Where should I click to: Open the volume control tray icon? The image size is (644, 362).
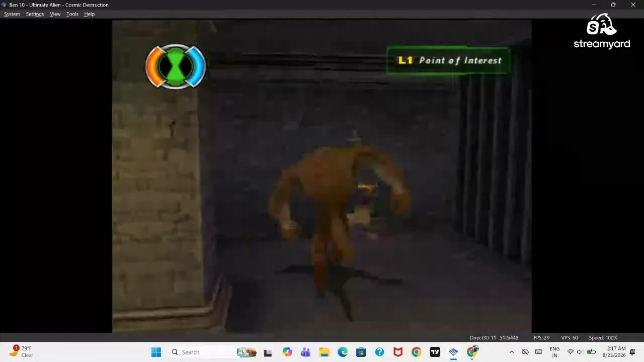pos(580,352)
